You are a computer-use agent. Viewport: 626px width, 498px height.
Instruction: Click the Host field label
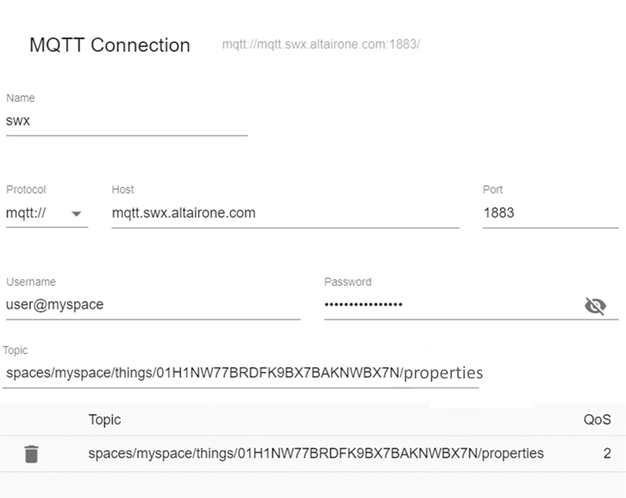point(123,190)
